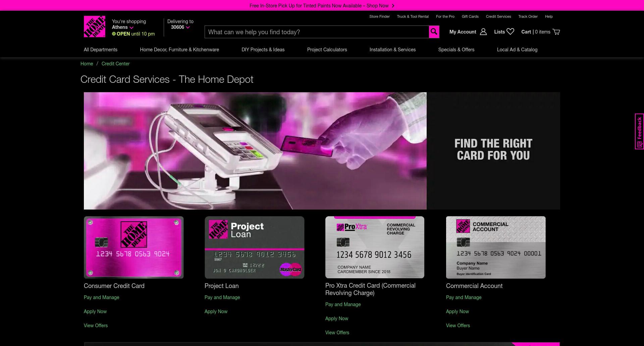
Task: Click Apply Now under Consumer Credit Card
Action: point(95,311)
